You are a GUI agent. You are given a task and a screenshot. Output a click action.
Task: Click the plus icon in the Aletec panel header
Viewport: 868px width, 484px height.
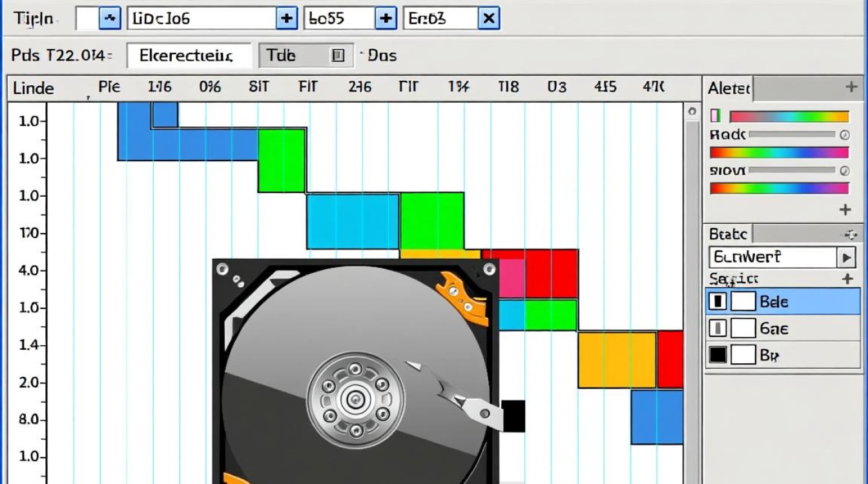pyautogui.click(x=851, y=88)
